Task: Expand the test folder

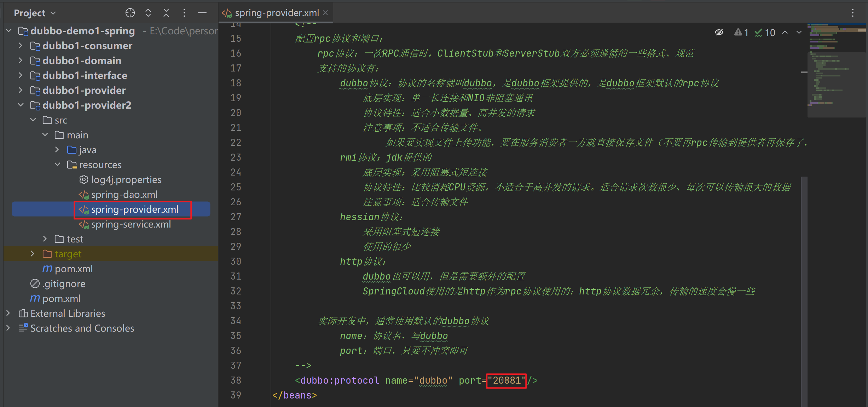Action: (45, 239)
